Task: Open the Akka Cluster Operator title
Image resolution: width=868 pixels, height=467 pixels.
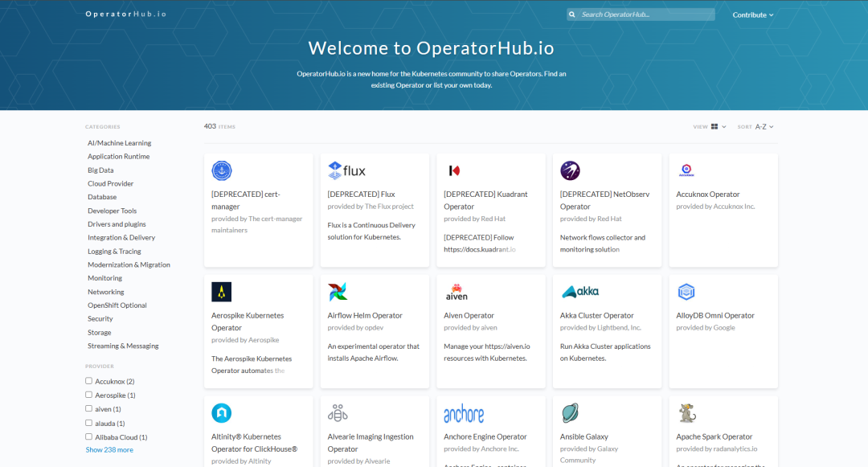Action: click(x=596, y=315)
